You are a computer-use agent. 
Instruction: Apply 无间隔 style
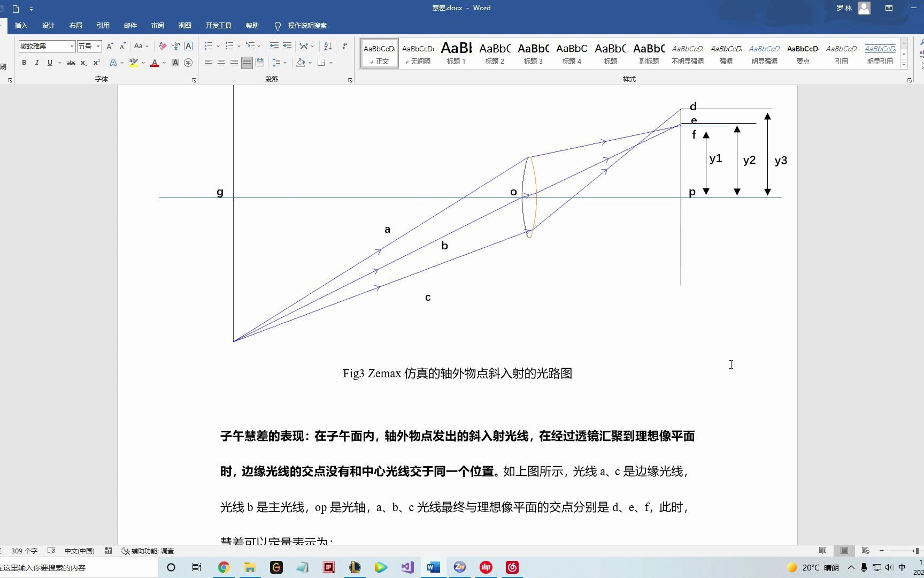[418, 53]
